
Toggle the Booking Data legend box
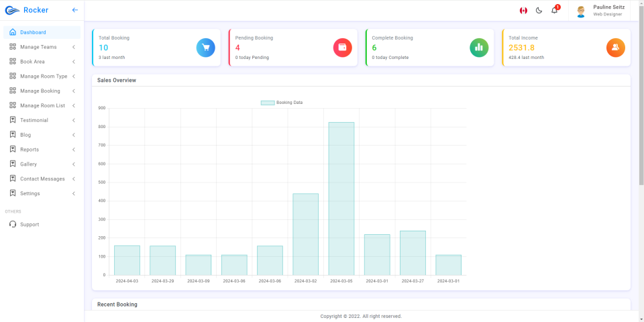click(x=268, y=103)
